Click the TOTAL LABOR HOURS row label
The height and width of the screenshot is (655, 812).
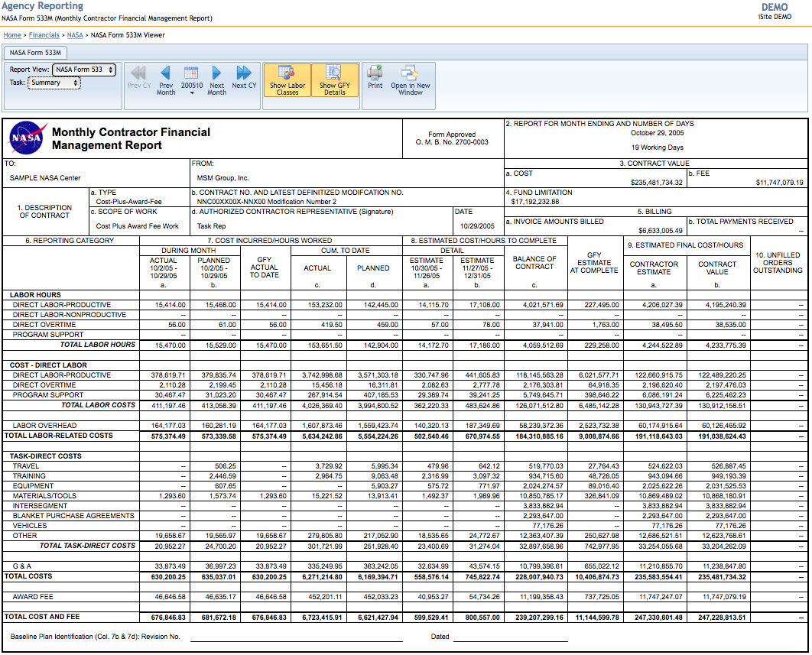(x=97, y=345)
